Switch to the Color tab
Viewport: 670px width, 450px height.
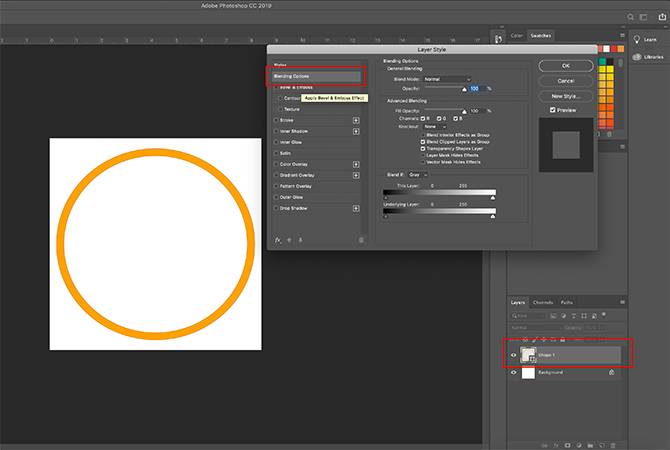coord(517,35)
